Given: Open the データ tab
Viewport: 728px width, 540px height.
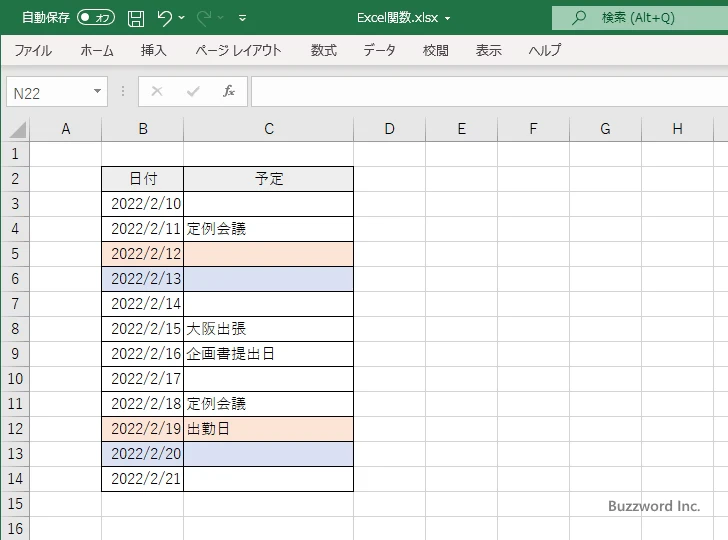Looking at the screenshot, I should (379, 50).
